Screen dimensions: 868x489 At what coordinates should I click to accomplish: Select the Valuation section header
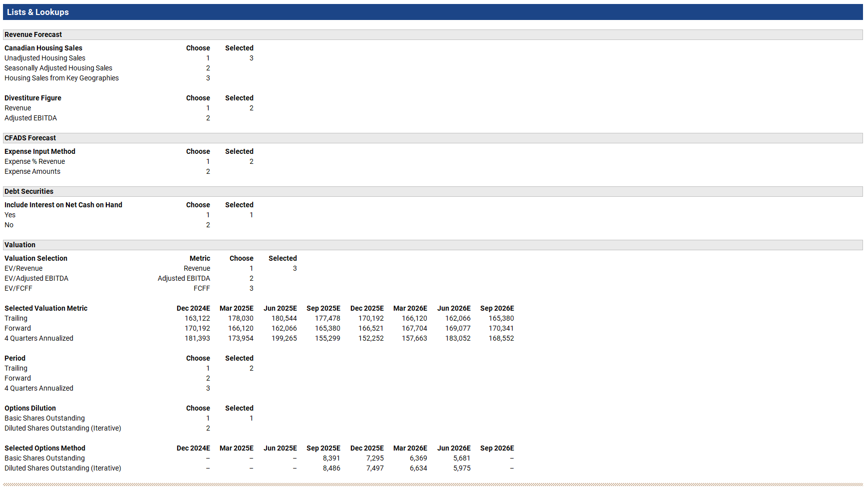coord(433,245)
